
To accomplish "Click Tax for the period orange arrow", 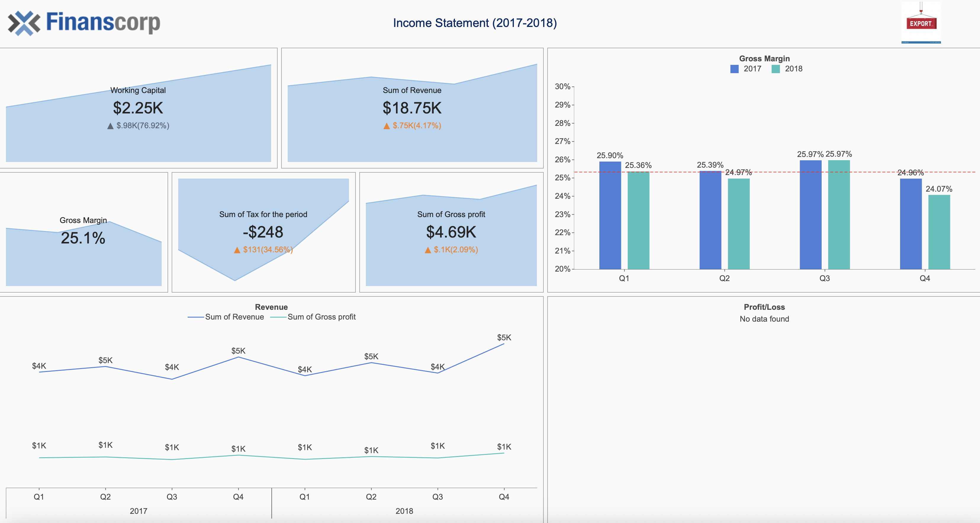I will (237, 250).
